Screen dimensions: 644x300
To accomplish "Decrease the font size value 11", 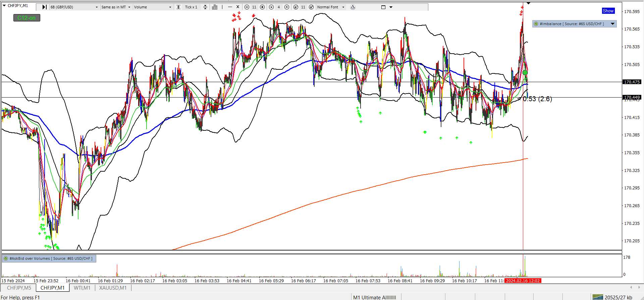I will (x=296, y=7).
